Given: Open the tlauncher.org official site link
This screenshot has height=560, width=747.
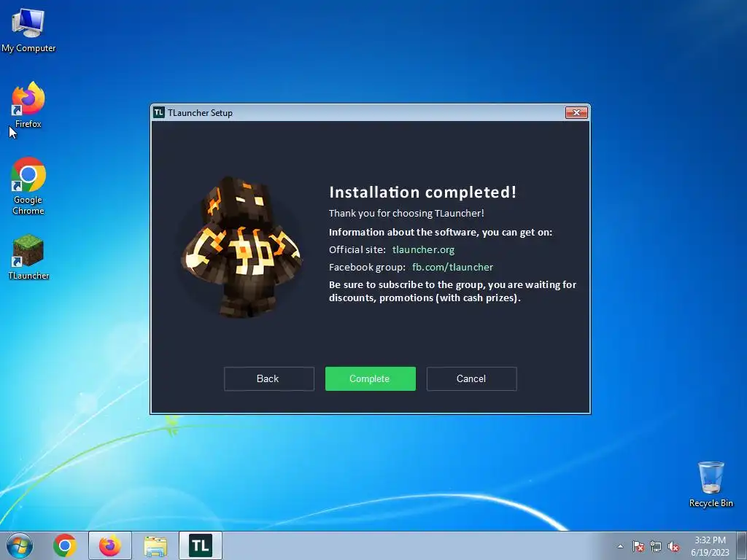Looking at the screenshot, I should [423, 249].
